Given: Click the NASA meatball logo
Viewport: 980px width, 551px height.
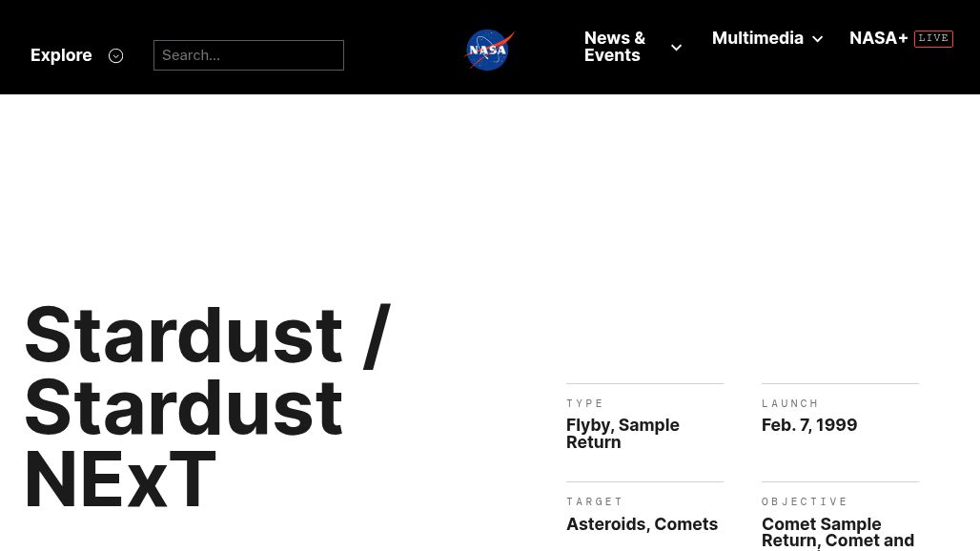Looking at the screenshot, I should (489, 50).
